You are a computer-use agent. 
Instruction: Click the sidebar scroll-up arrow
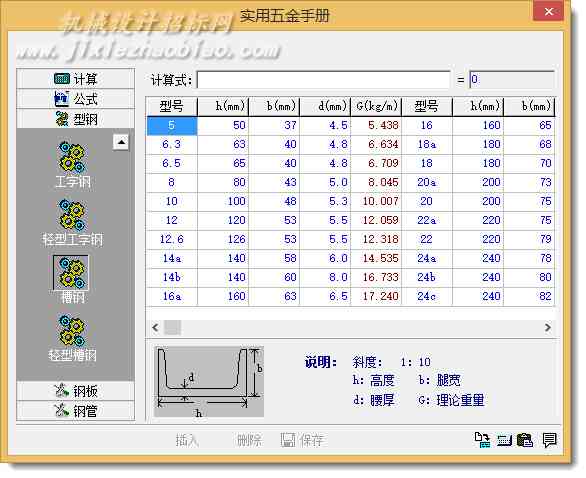[x=121, y=142]
